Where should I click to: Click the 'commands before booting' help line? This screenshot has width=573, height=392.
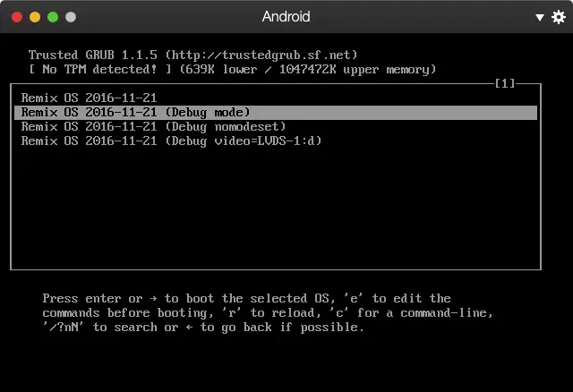tap(268, 312)
